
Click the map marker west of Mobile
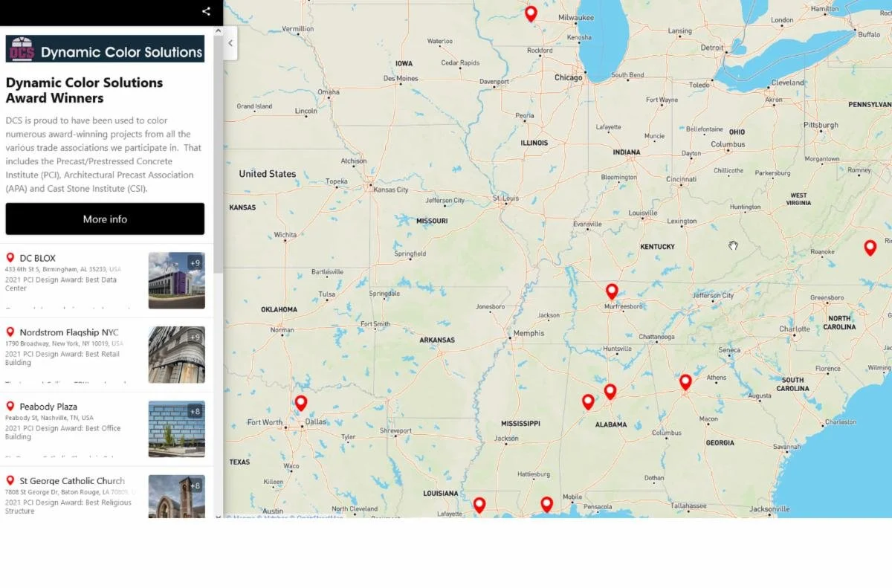(546, 504)
